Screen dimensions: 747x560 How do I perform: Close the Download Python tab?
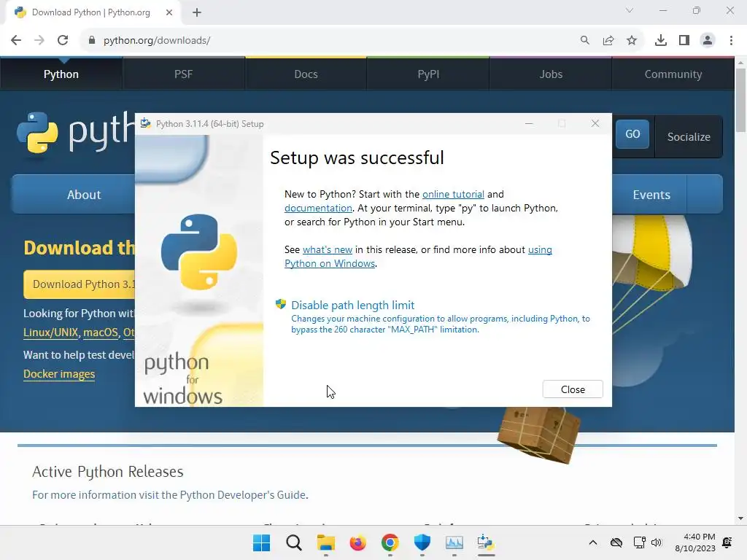coord(169,12)
